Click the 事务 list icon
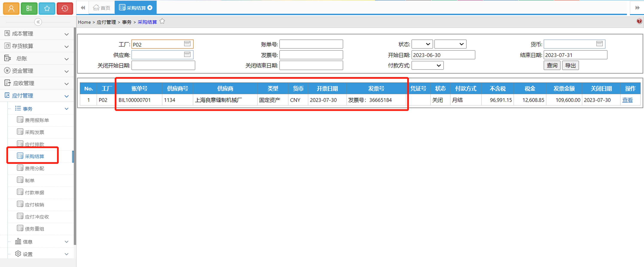The height and width of the screenshot is (267, 644). point(18,108)
